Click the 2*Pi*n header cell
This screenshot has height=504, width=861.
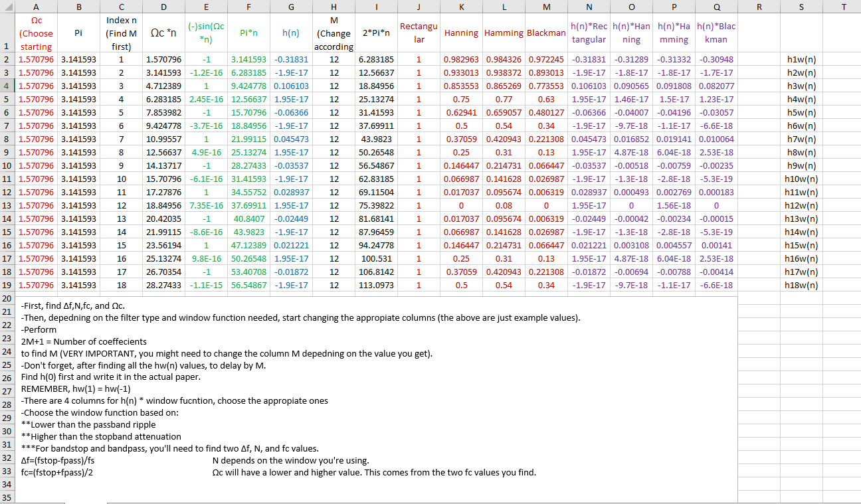tap(376, 33)
